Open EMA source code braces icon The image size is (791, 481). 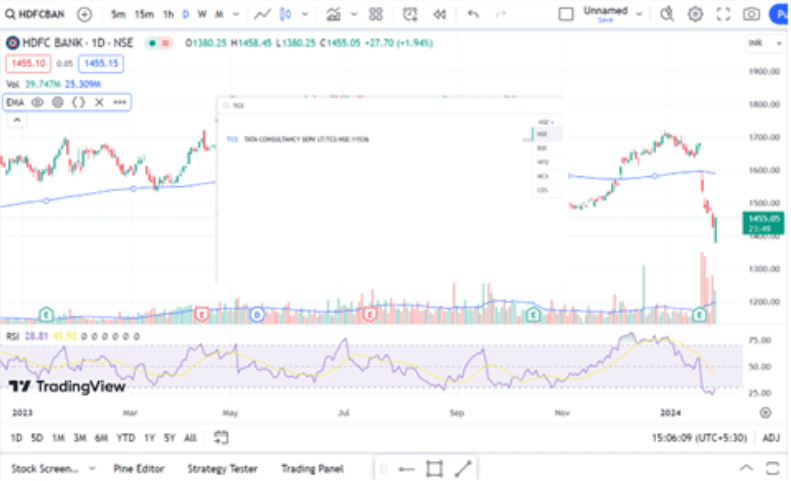click(x=78, y=102)
